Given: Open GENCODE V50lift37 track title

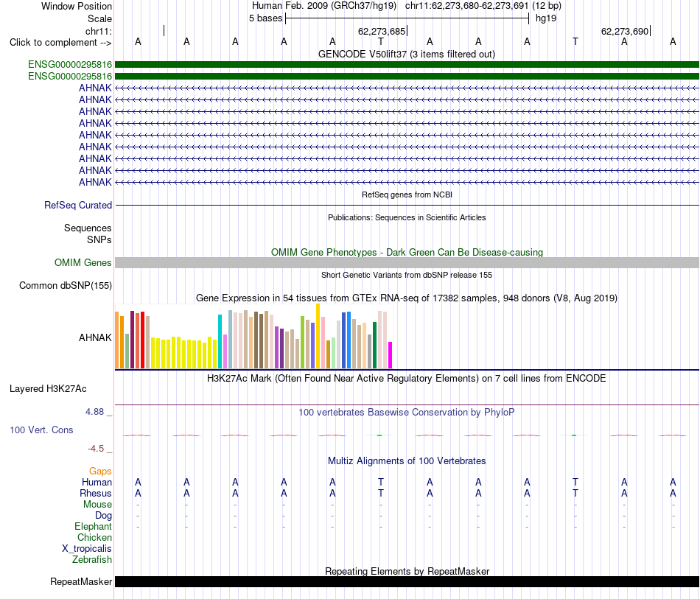Looking at the screenshot, I should (x=406, y=54).
